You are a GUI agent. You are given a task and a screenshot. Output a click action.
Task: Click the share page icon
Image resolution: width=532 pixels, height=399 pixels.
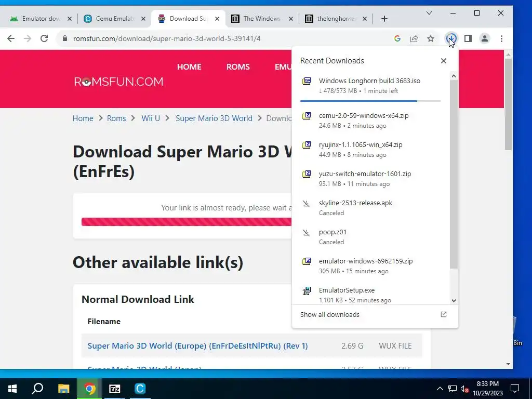[414, 38]
